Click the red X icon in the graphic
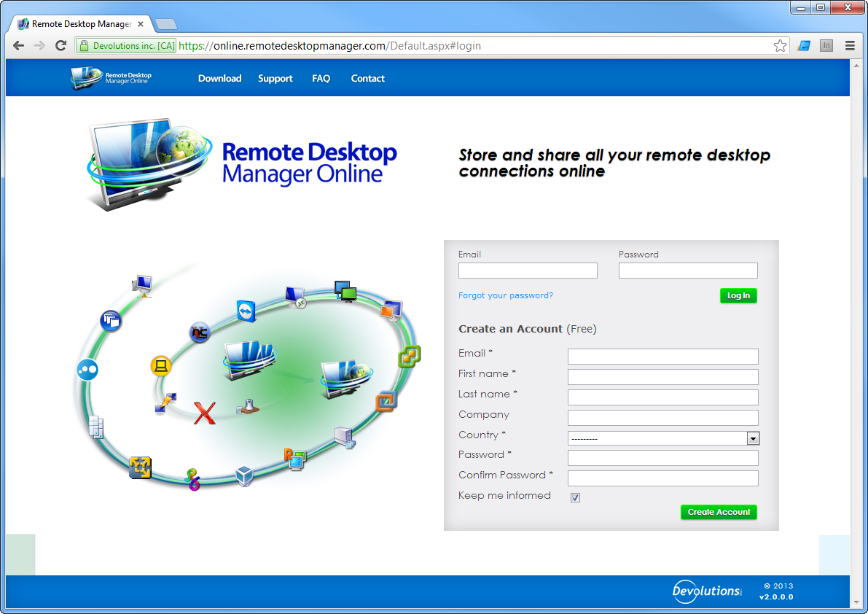 (x=204, y=413)
